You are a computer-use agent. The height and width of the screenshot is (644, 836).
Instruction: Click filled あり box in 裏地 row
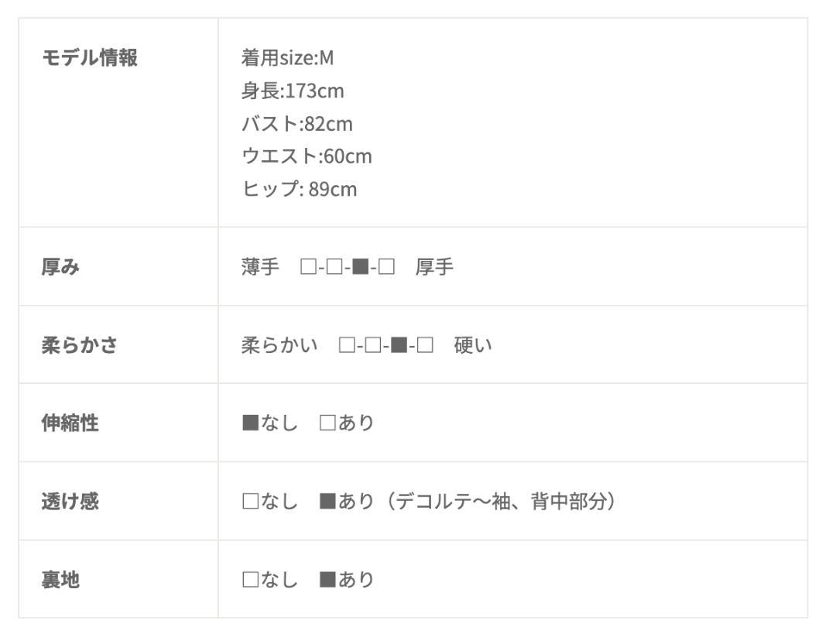tap(327, 580)
